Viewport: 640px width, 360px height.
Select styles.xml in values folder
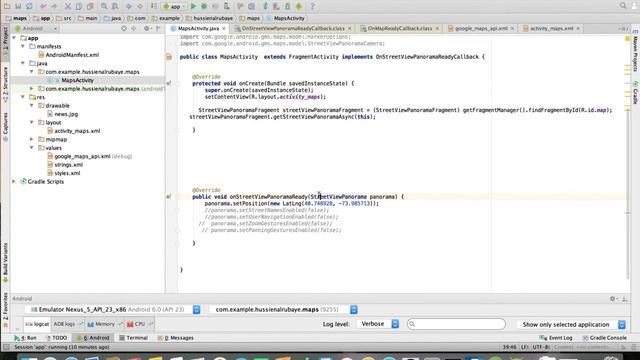[67, 173]
